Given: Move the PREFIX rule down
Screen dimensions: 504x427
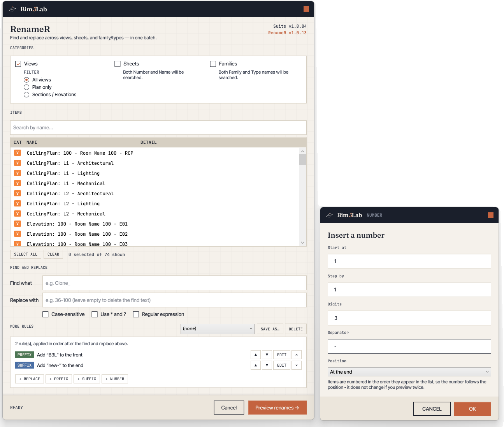Looking at the screenshot, I should pyautogui.click(x=267, y=355).
